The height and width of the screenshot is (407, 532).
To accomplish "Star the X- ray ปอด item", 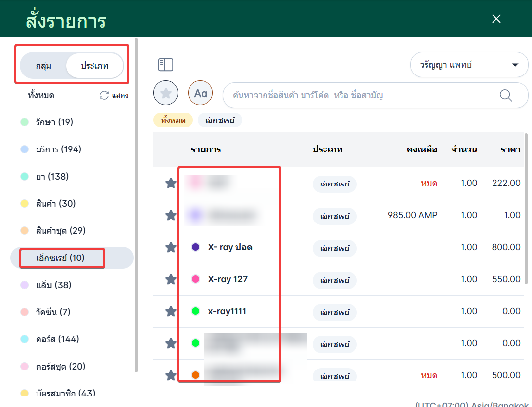I will [x=171, y=247].
